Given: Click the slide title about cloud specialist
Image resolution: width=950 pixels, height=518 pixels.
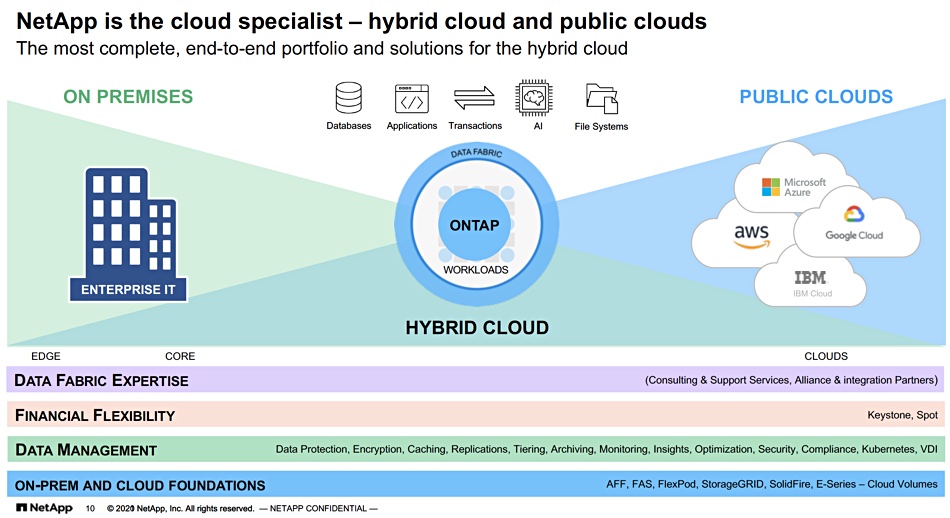Looking at the screenshot, I should [361, 21].
